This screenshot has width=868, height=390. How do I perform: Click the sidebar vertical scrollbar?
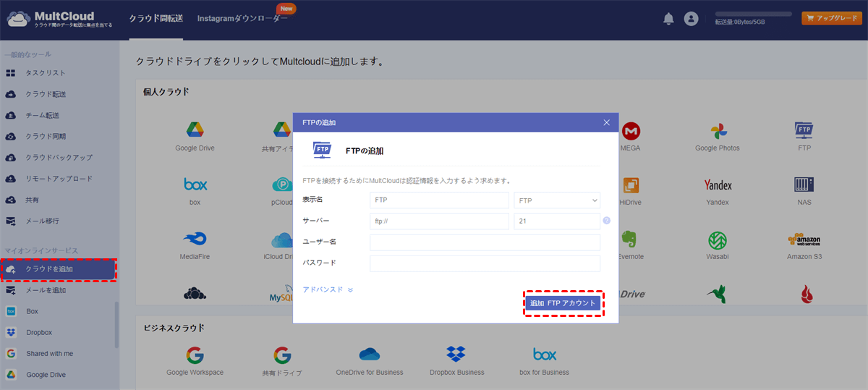pos(117,325)
